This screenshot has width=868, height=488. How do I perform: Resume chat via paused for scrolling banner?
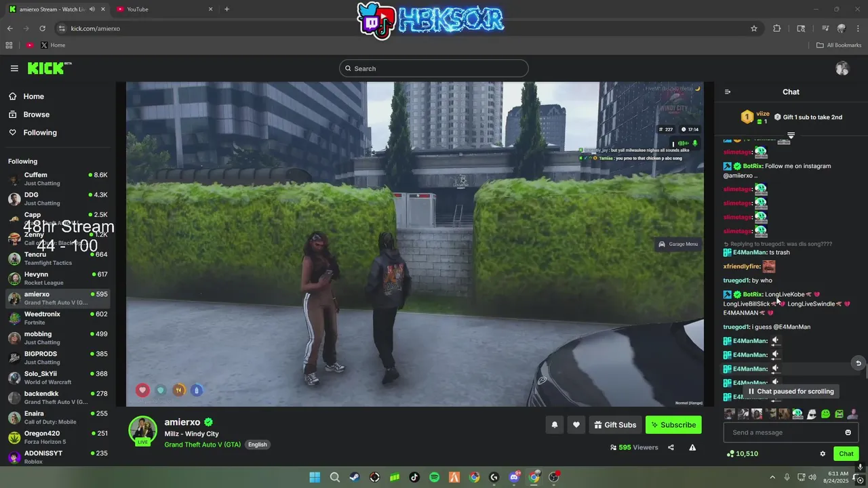point(791,391)
